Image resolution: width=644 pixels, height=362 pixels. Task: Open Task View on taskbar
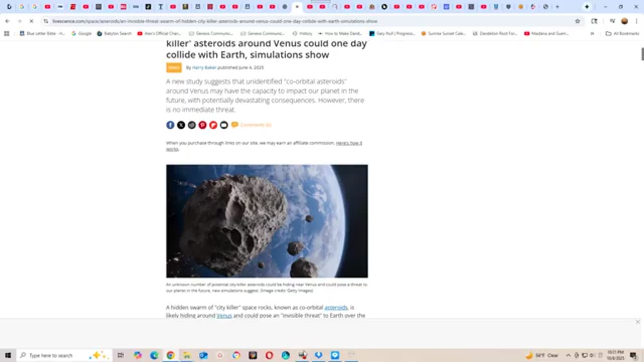click(121, 355)
